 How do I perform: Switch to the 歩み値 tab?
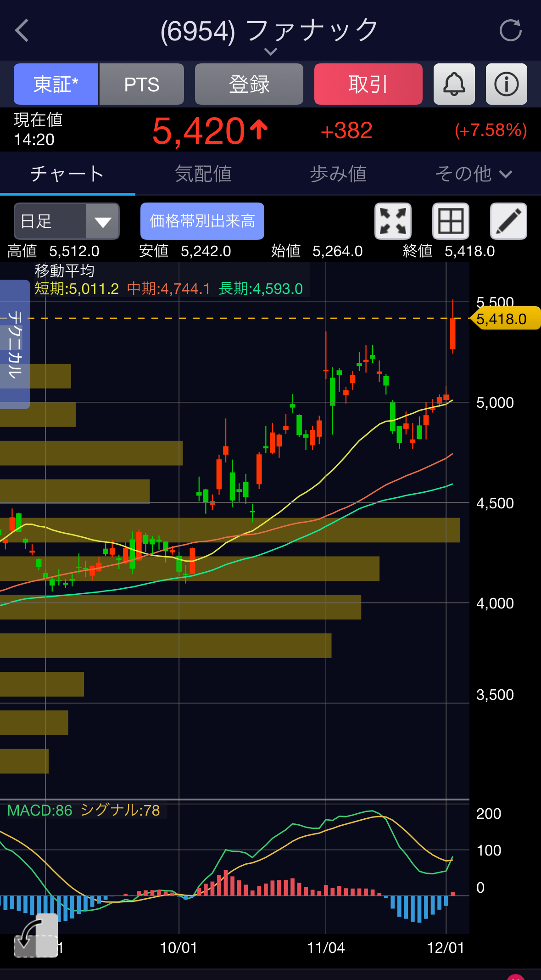pyautogui.click(x=338, y=174)
